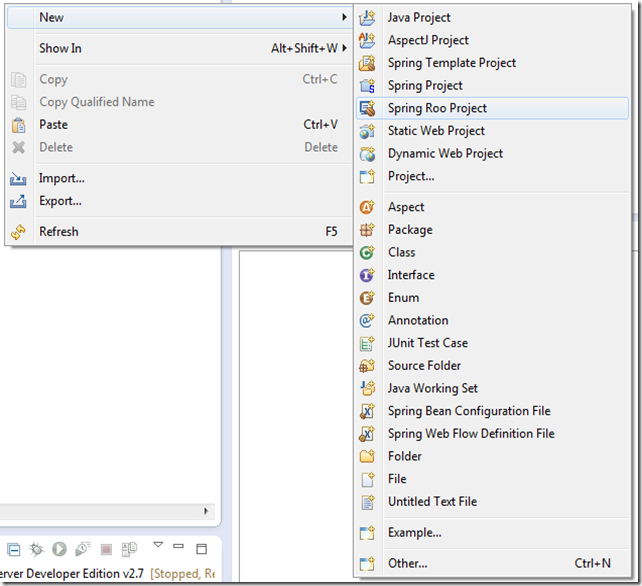Select Copy in the context menu

(x=180, y=79)
